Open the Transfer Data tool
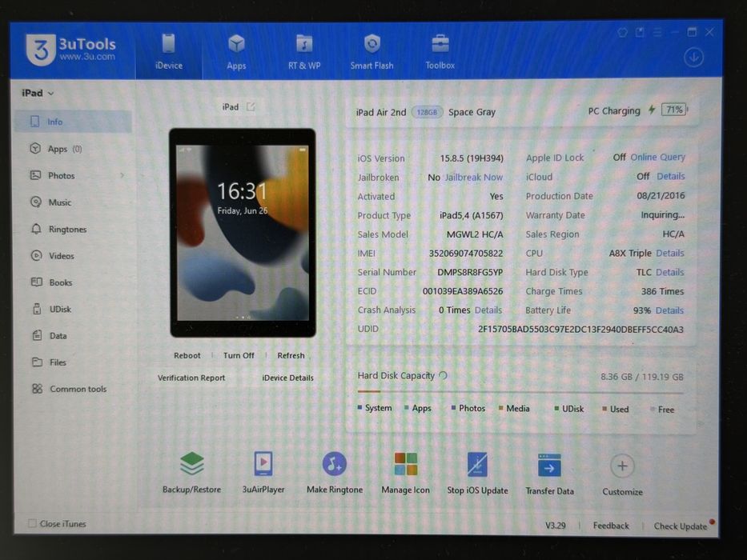 click(x=549, y=474)
